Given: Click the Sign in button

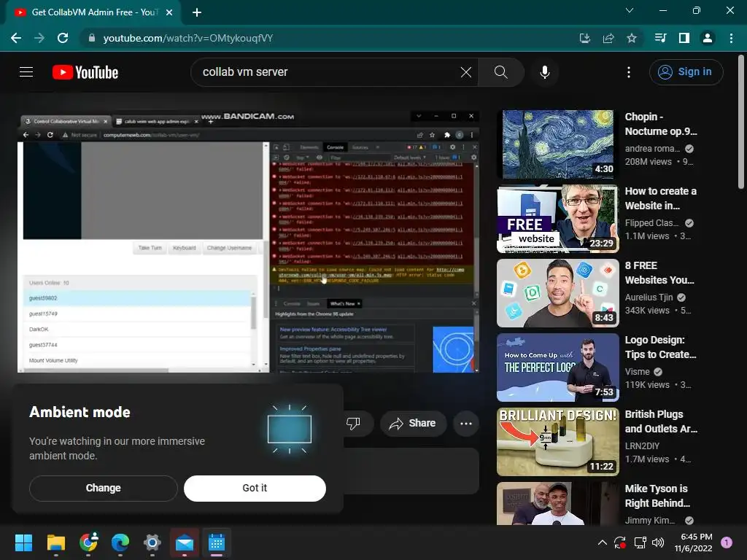Looking at the screenshot, I should 686,72.
